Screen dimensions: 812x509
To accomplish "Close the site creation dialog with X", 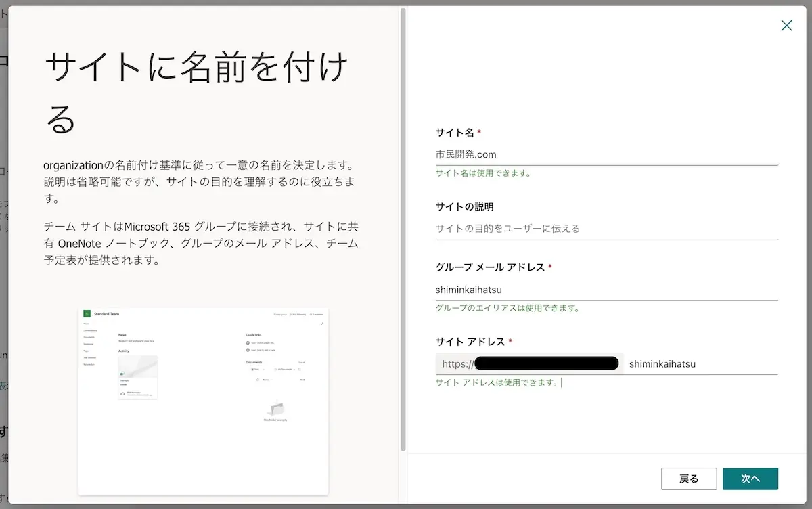I will [786, 26].
